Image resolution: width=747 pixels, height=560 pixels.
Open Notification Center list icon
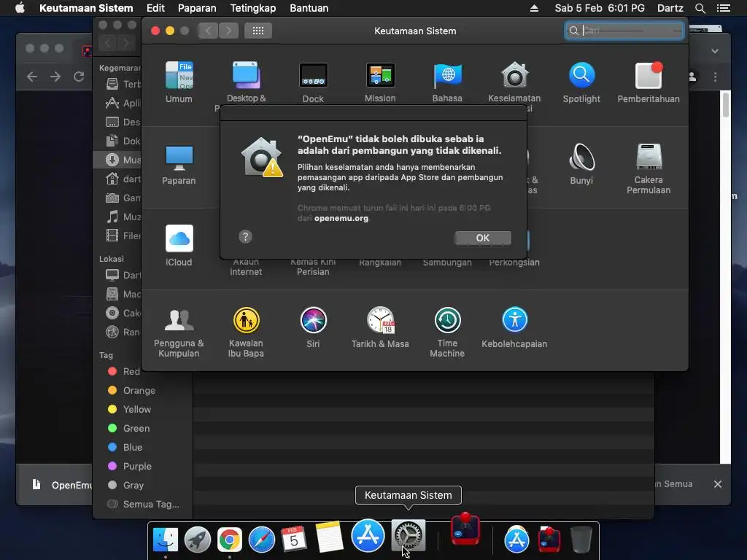pos(723,8)
